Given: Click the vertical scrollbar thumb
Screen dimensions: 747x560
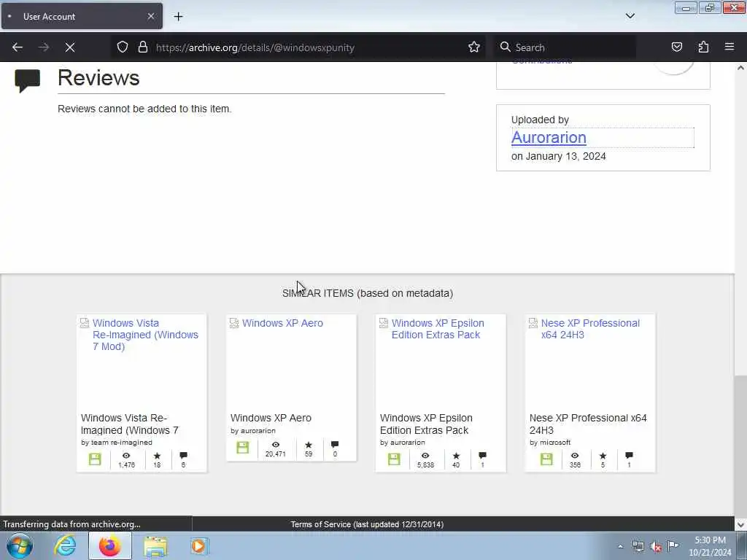Looking at the screenshot, I should click(740, 446).
